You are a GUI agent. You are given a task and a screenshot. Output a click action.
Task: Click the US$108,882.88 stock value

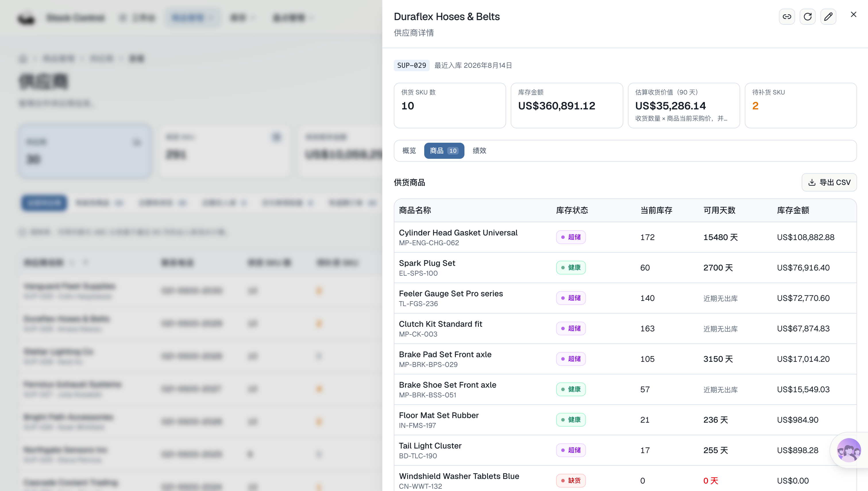click(x=806, y=237)
